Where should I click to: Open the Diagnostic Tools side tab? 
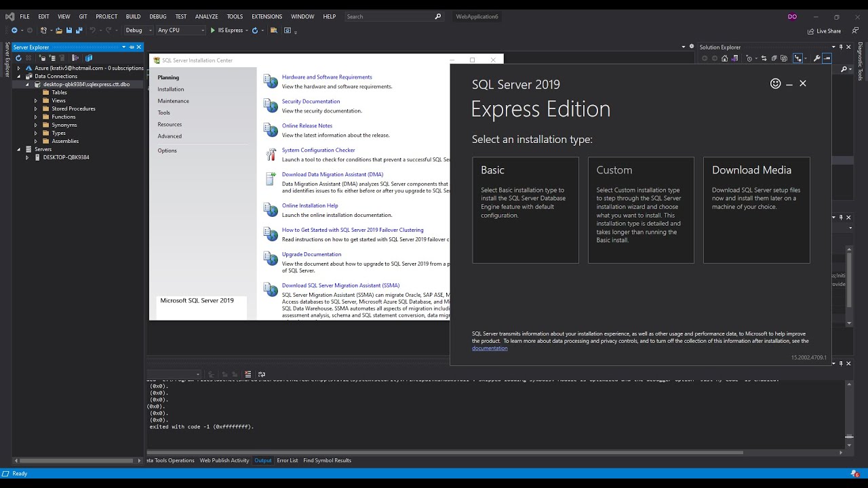click(861, 62)
